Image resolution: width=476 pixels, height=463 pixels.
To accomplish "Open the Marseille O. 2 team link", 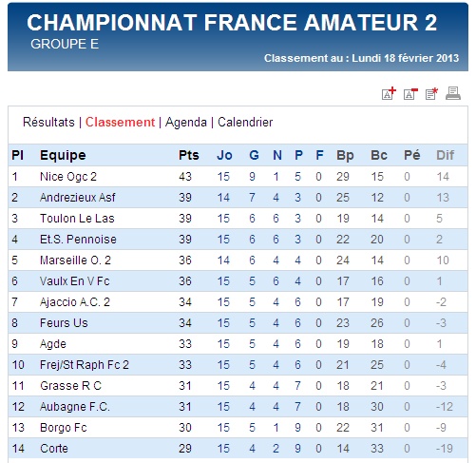I will pos(75,260).
